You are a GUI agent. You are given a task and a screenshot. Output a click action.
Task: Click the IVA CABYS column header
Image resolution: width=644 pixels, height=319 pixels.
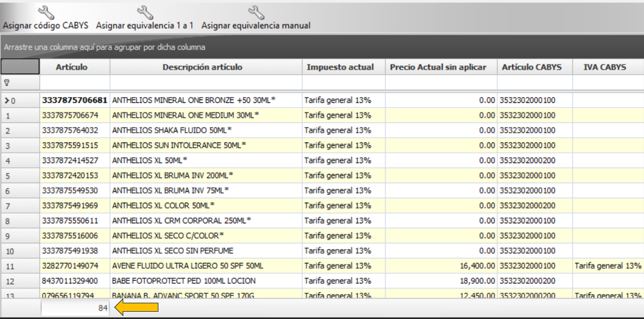(x=605, y=67)
